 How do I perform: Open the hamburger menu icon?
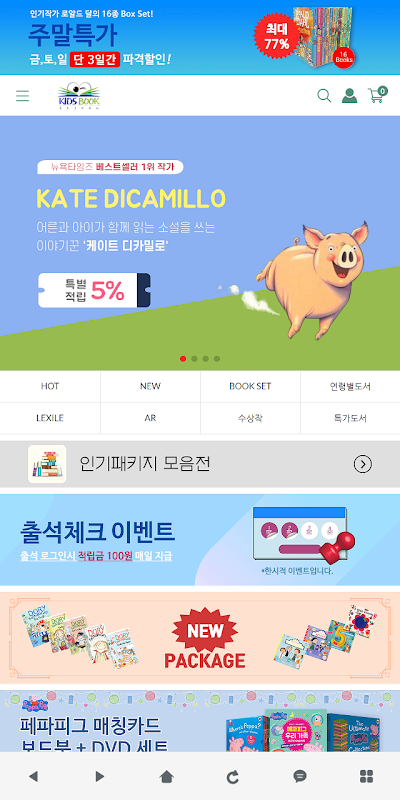click(x=22, y=95)
